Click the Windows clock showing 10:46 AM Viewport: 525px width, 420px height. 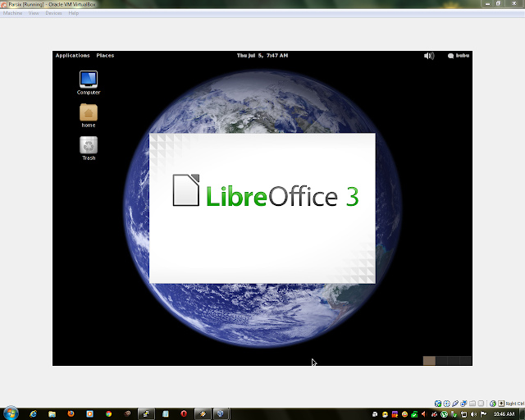504,414
